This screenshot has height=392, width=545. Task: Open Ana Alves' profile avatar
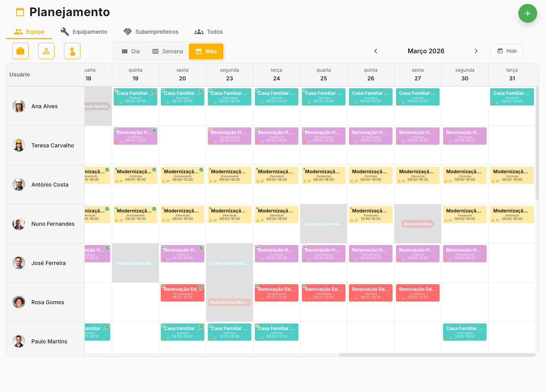(19, 106)
